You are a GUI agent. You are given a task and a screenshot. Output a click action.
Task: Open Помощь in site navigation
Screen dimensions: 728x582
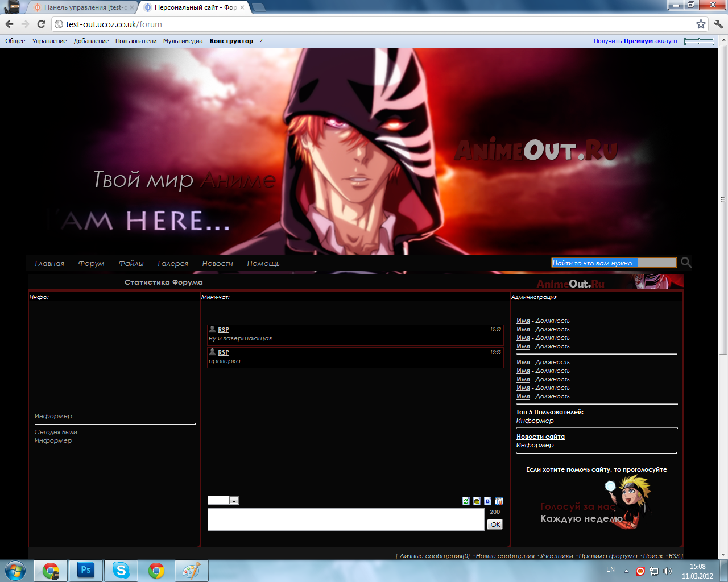click(263, 263)
